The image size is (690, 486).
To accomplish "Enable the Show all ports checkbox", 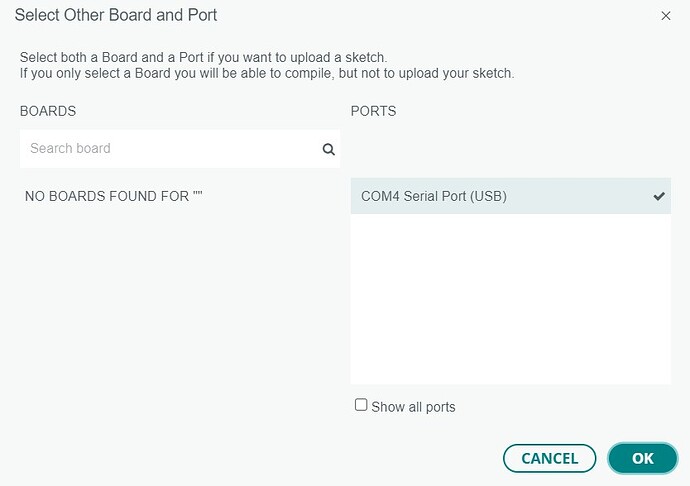I will pos(361,405).
